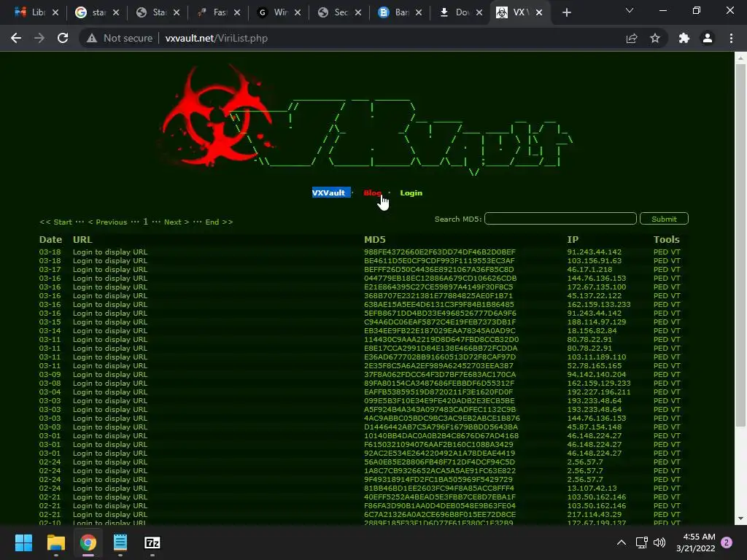747x560 pixels.
Task: Click the MD5 988FE4372660E2F63DD74DF46B2D0BEF
Action: coord(440,252)
